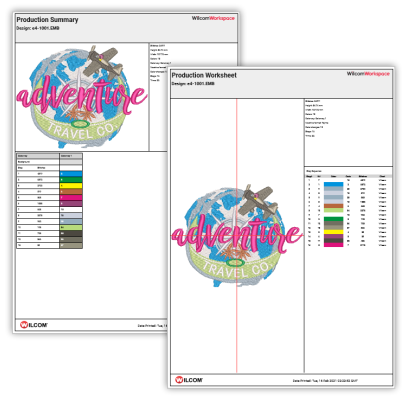Pick the magenta pink swatch in Summary table

71,198
